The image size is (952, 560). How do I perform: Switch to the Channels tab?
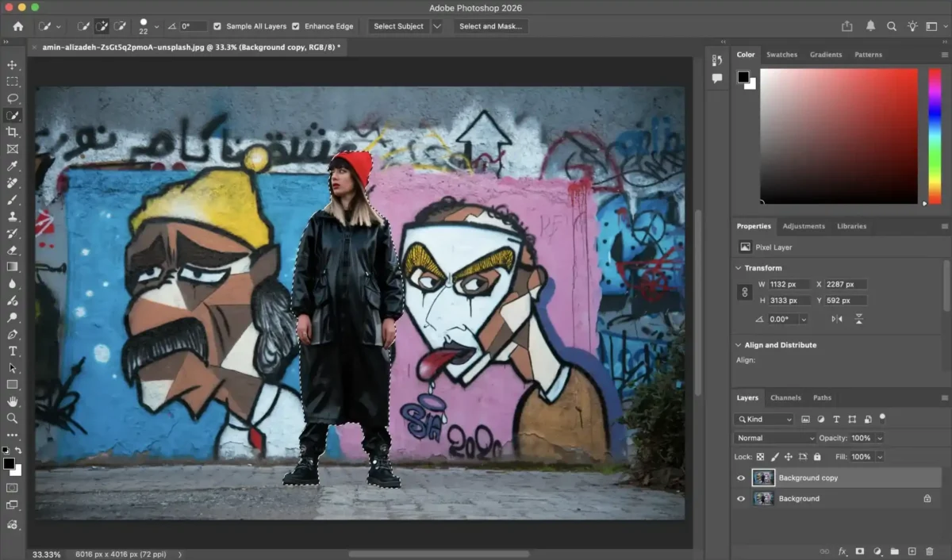(785, 397)
